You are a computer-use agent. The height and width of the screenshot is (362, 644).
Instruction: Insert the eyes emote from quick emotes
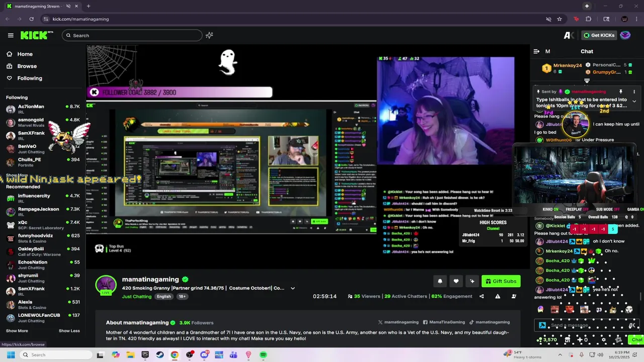tap(599, 310)
